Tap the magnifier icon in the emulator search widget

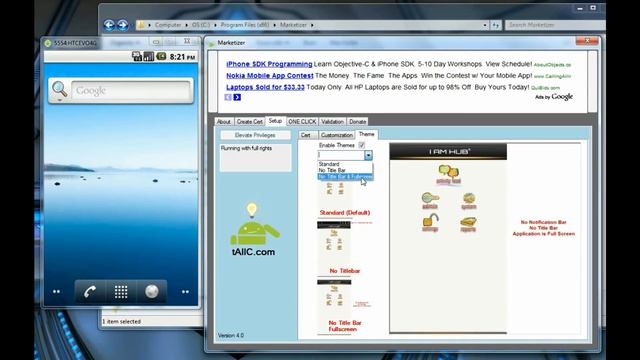pos(60,89)
